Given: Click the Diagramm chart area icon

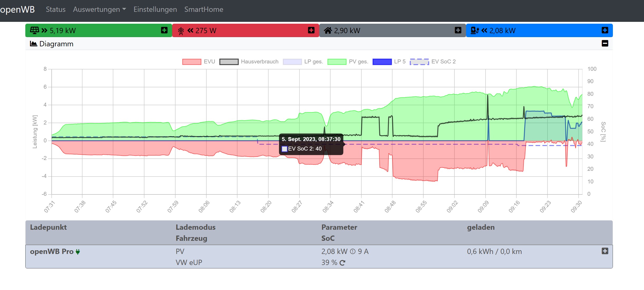Looking at the screenshot, I should [33, 44].
